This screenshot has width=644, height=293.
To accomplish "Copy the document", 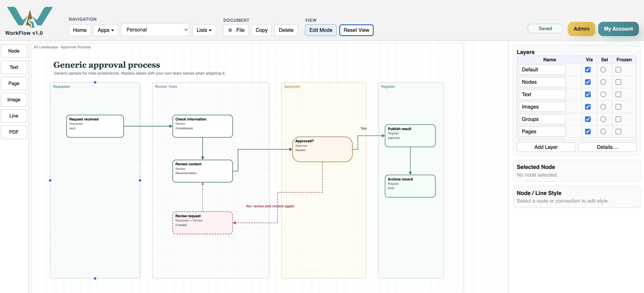I will [261, 30].
